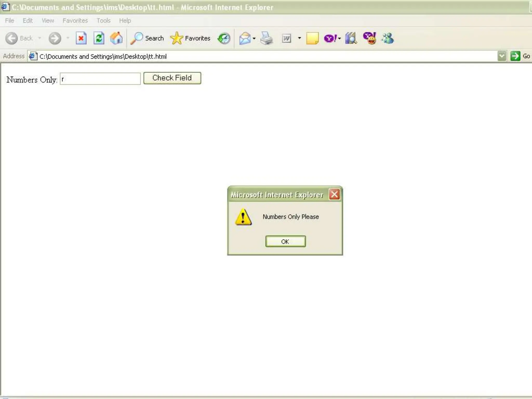Click the Numbers Only text field
Viewport: 532px width, 399px height.
100,79
